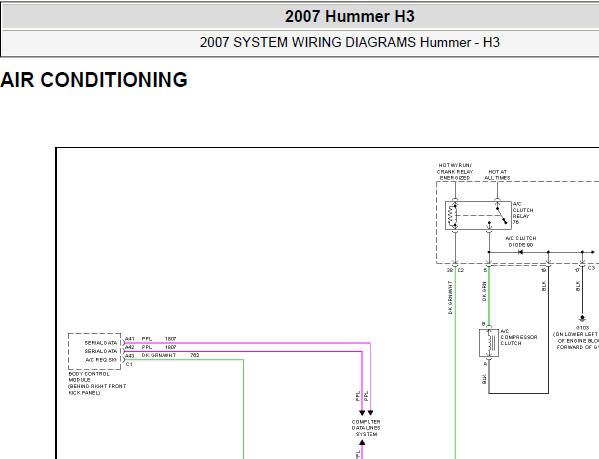
Task: Click connector pin number '19'
Action: point(543,270)
